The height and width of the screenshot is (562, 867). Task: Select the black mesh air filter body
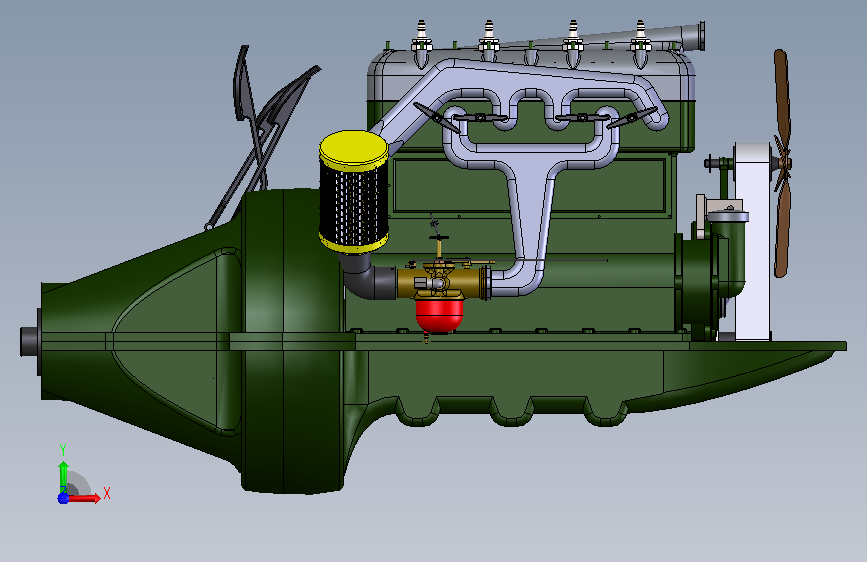point(354,205)
